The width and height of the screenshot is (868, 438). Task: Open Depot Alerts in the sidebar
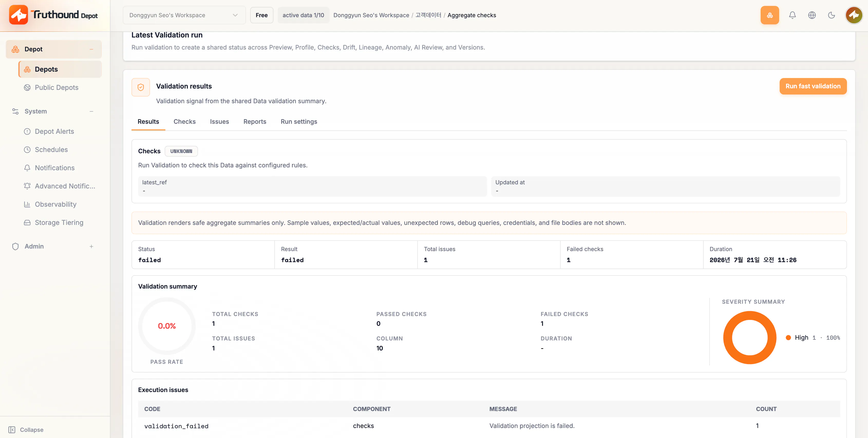coord(60,131)
